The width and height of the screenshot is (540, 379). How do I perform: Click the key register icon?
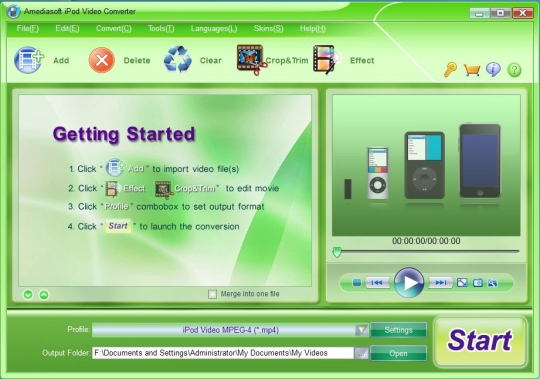(x=450, y=70)
